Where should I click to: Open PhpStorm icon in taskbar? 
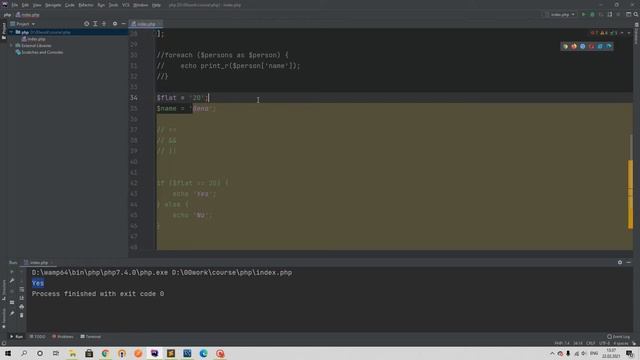154,353
